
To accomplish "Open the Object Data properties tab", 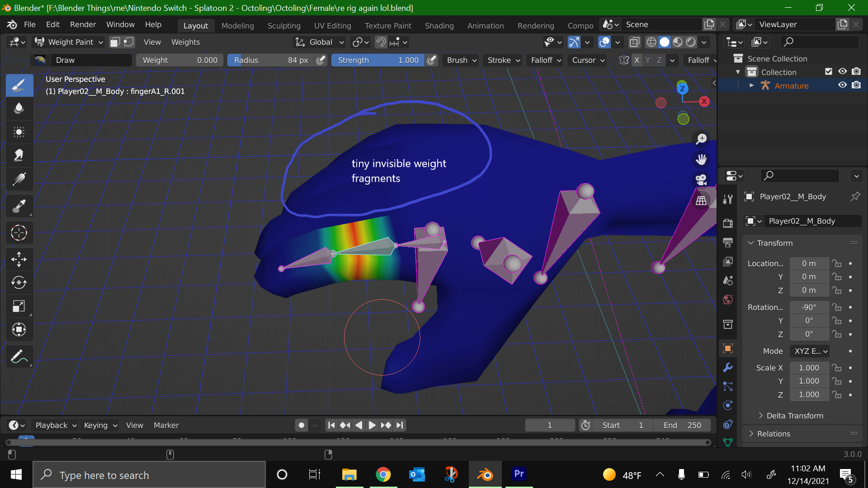I will point(728,442).
